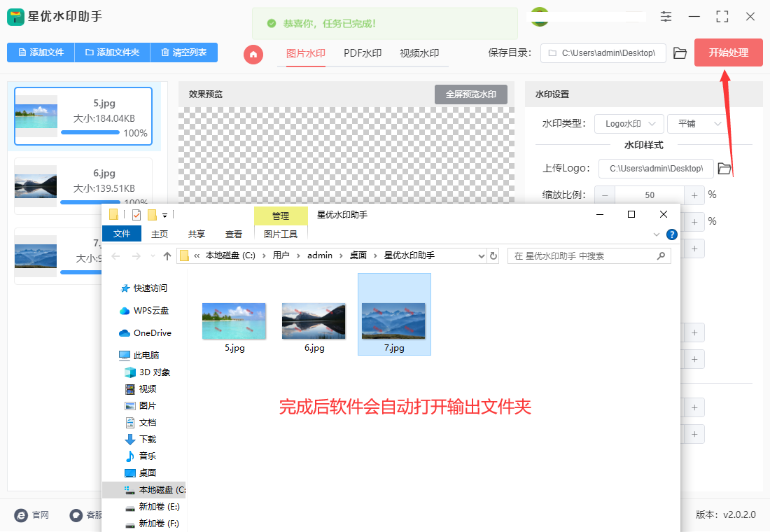770x532 pixels.
Task: Expand the Explorer address bar history dropdown
Action: 482,256
